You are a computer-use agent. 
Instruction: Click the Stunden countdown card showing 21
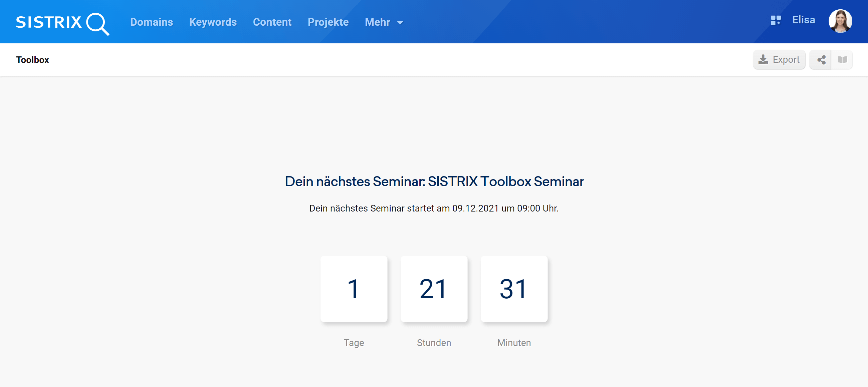pos(434,289)
